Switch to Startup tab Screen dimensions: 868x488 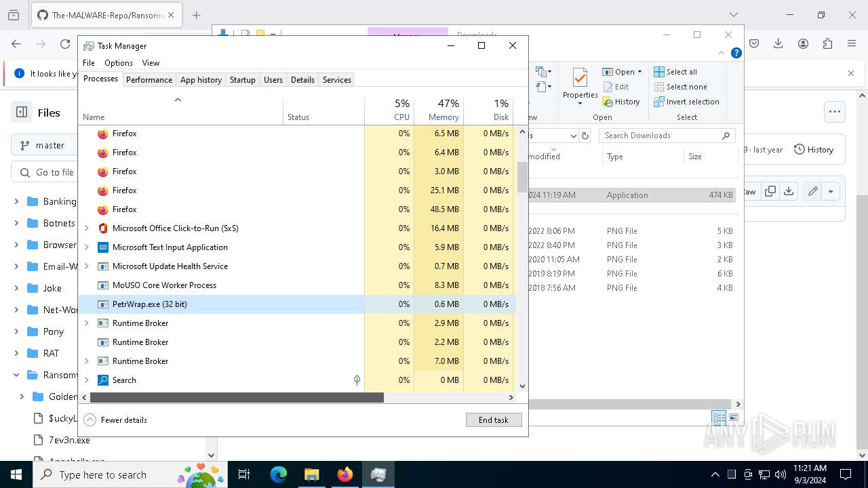tap(242, 80)
